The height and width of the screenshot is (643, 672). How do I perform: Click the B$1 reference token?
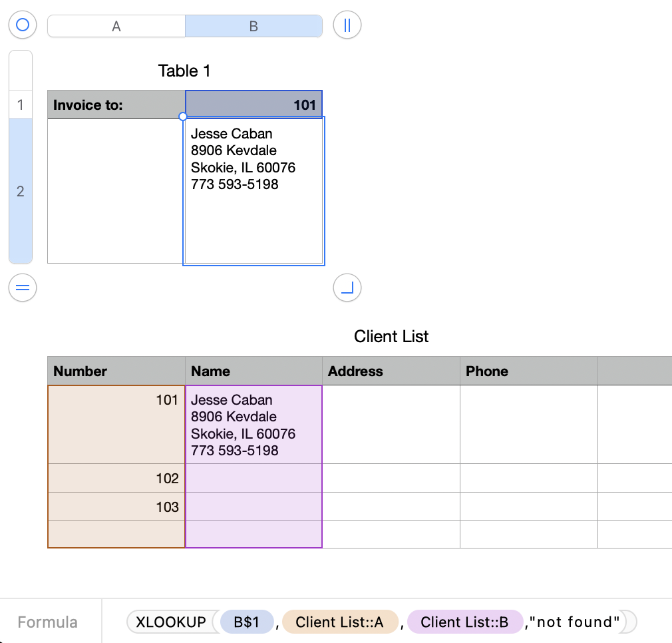coord(247,622)
